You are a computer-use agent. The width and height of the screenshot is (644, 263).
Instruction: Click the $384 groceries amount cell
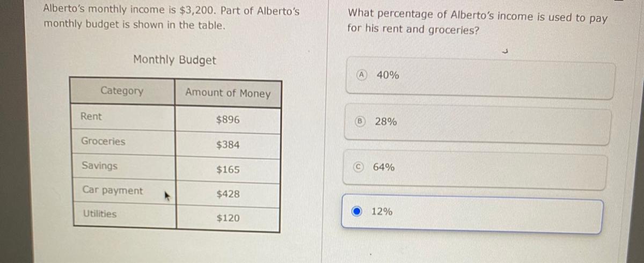pyautogui.click(x=228, y=145)
